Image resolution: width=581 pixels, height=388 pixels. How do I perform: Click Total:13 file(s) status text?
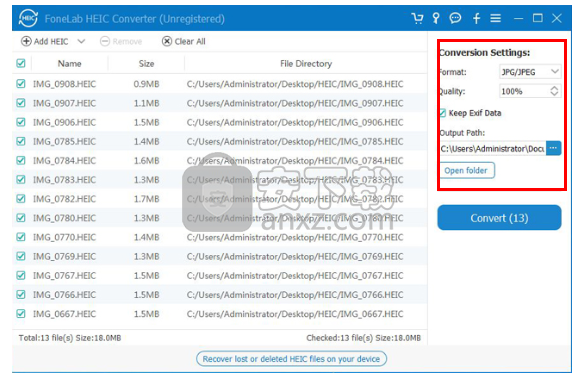pos(70,338)
